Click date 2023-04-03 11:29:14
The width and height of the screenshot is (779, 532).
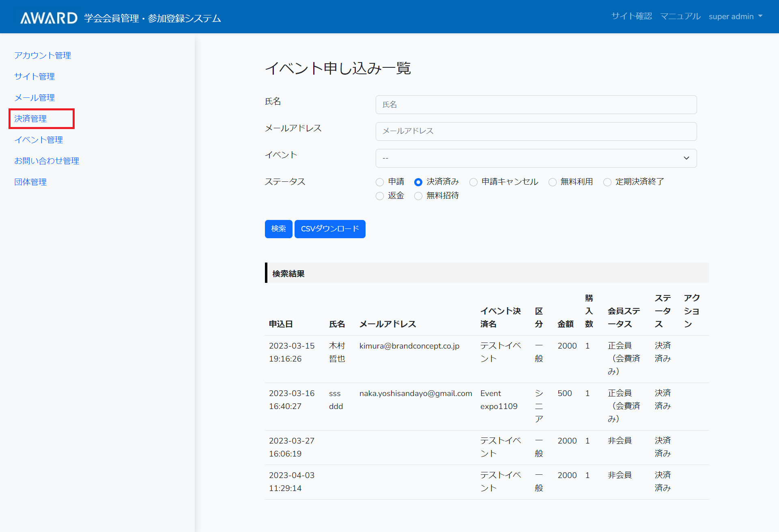292,482
